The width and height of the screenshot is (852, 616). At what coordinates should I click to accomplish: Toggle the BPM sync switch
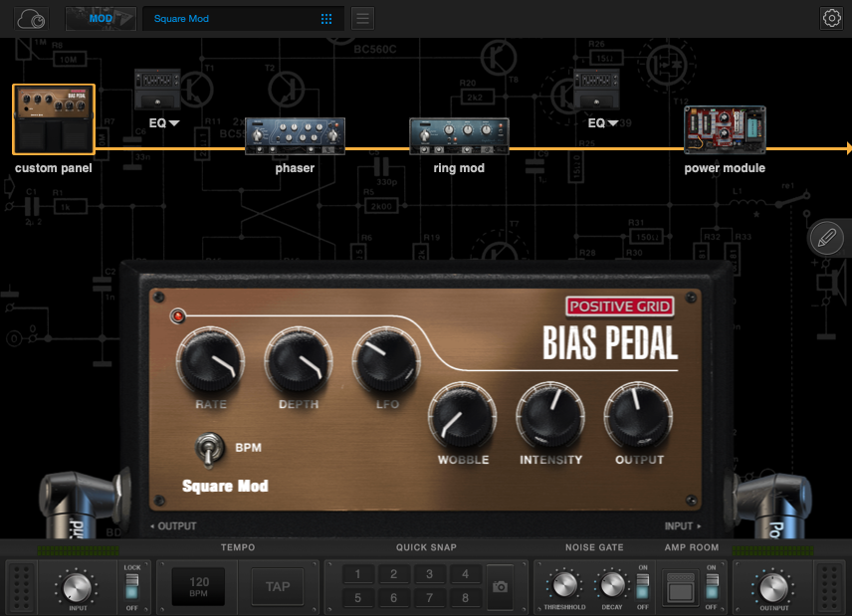point(209,449)
